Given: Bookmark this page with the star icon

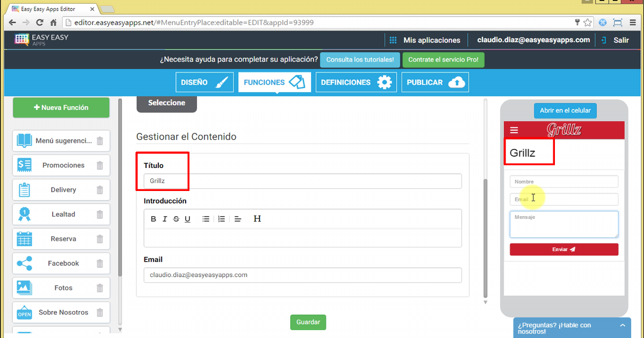Looking at the screenshot, I should (588, 23).
